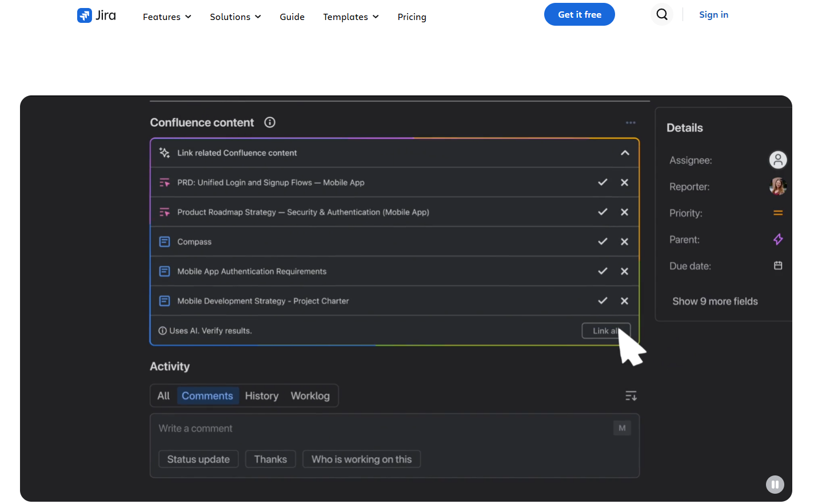Click AI sparkle icon in Link related row
This screenshot has width=830, height=504.
pyautogui.click(x=165, y=153)
